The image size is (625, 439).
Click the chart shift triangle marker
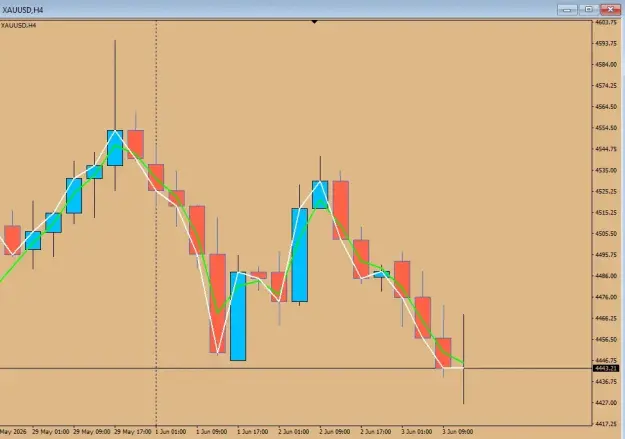(314, 22)
